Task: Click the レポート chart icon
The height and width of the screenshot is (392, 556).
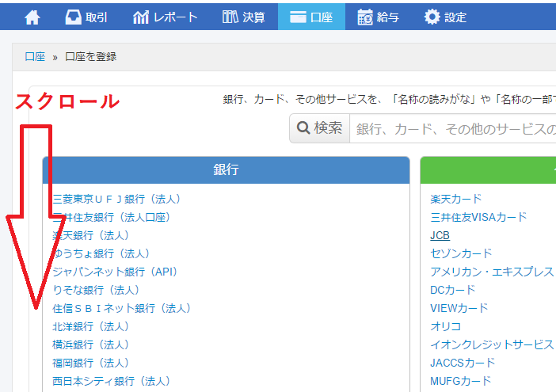Action: pyautogui.click(x=141, y=17)
